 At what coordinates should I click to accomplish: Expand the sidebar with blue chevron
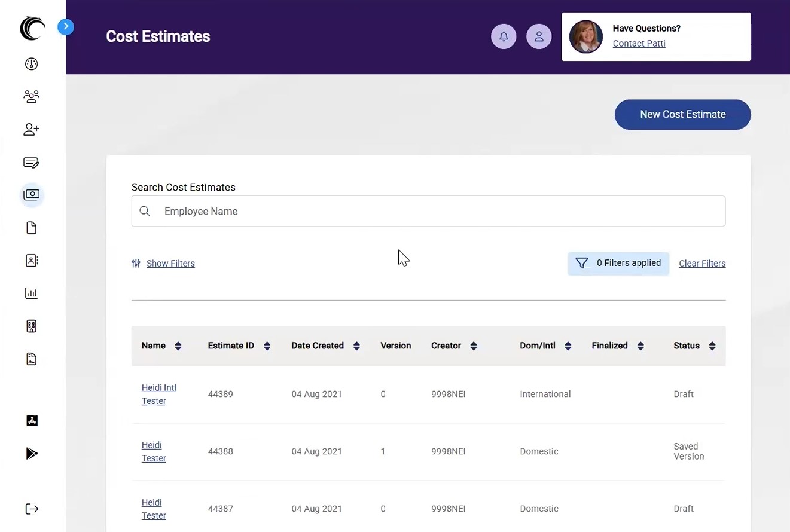66,26
